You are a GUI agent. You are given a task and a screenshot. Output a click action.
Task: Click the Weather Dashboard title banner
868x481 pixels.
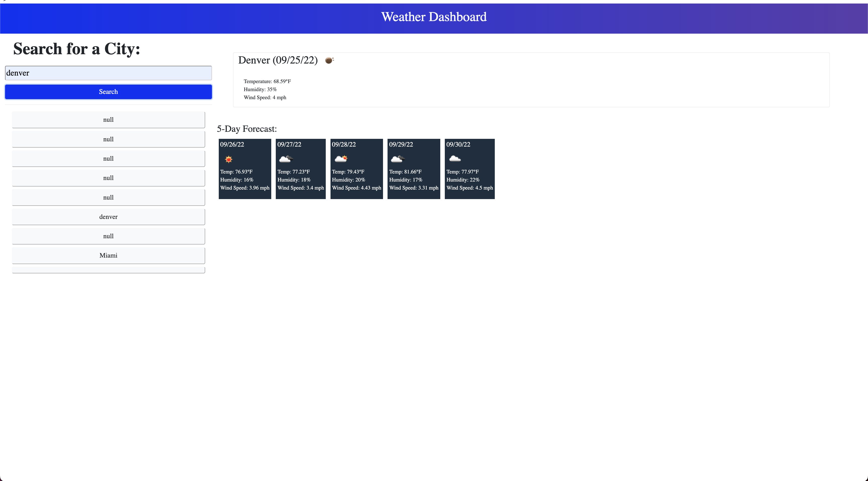coord(434,17)
